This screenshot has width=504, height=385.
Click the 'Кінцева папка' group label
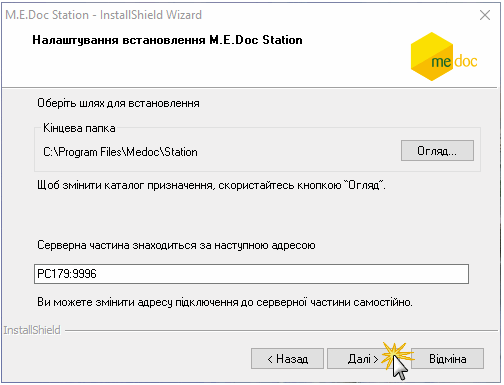[79, 128]
